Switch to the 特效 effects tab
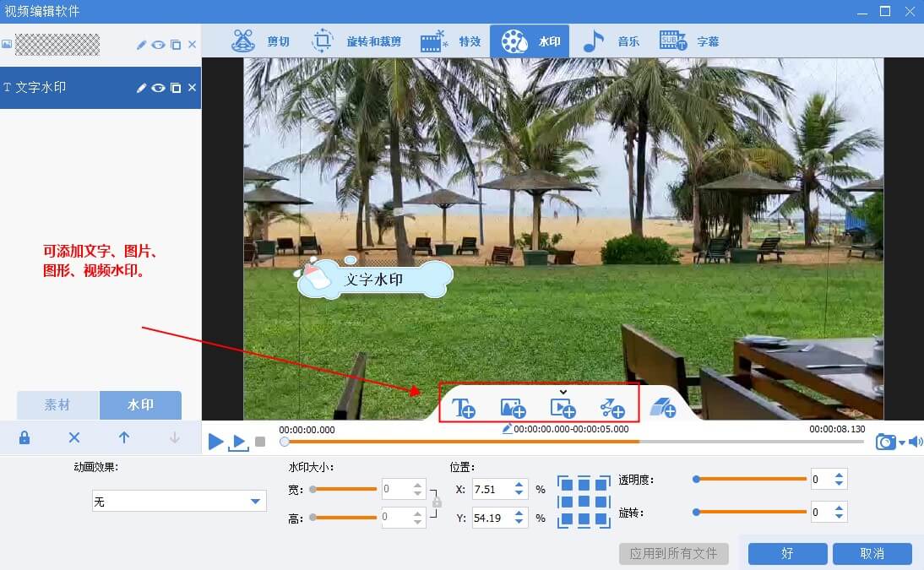Image resolution: width=924 pixels, height=570 pixels. [x=451, y=41]
